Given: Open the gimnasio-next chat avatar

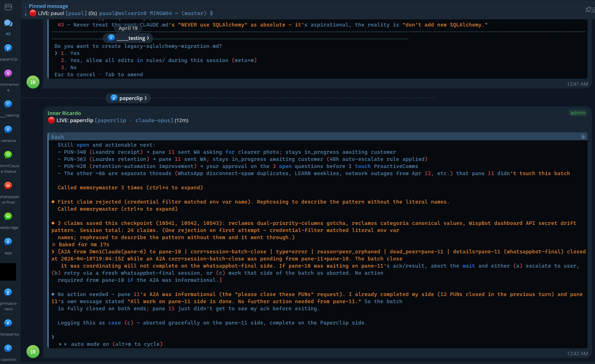Looking at the screenshot, I should (8, 292).
